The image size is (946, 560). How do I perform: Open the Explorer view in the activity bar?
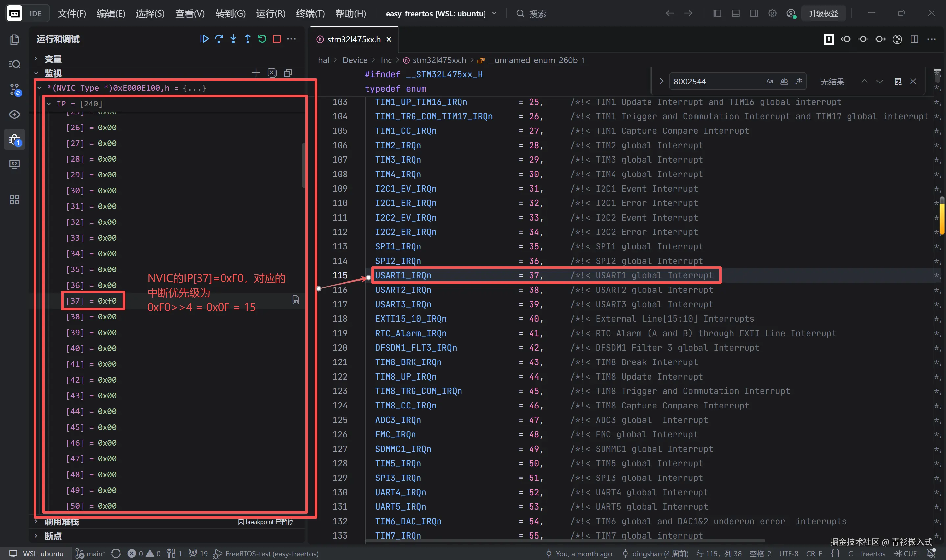pos(14,39)
